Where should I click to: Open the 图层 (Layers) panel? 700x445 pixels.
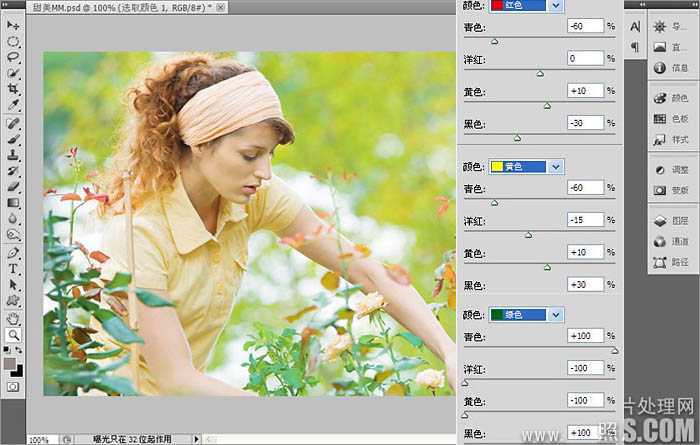pos(671,220)
